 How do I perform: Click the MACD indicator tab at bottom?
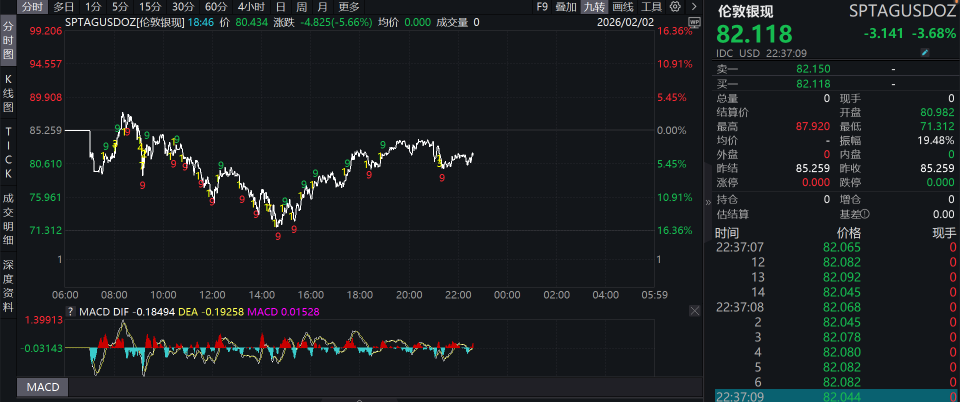(x=43, y=387)
